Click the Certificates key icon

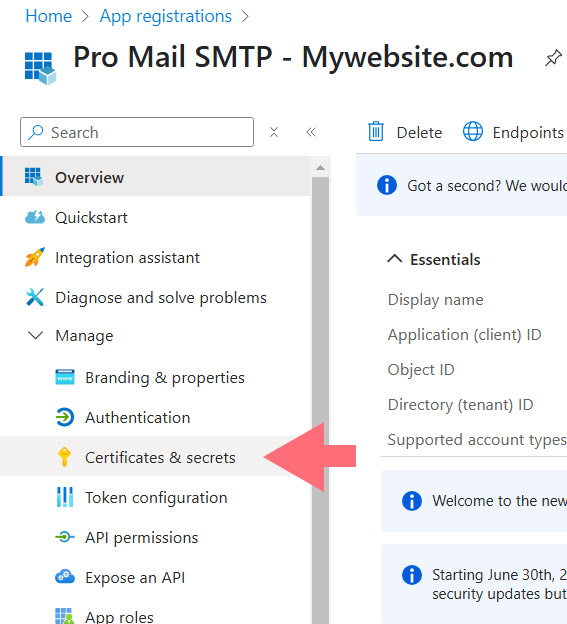(64, 457)
